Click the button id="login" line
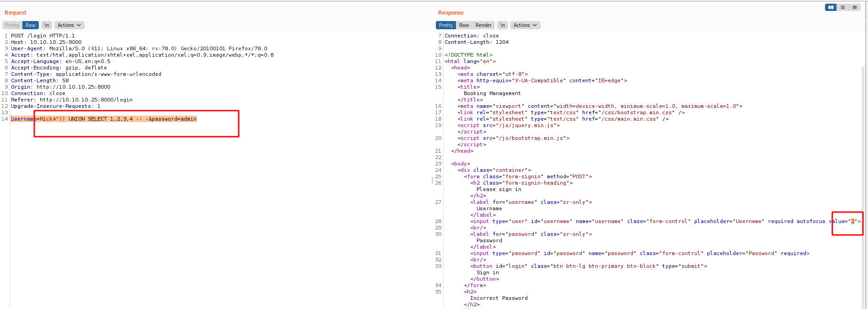868x309 pixels. 589,266
